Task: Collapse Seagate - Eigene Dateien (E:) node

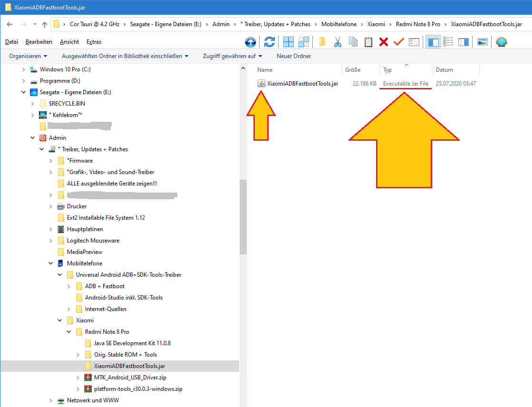Action: coord(23,92)
